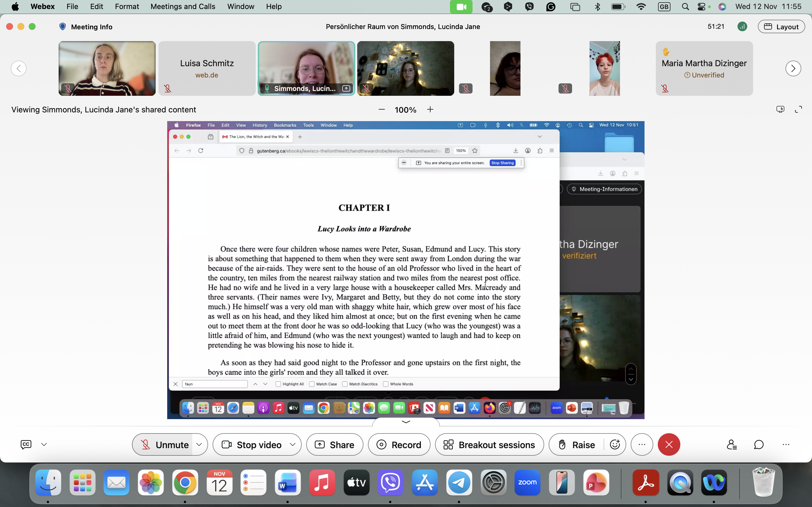812x507 pixels.
Task: Expand audio options arrow beside Unmute
Action: pyautogui.click(x=199, y=445)
